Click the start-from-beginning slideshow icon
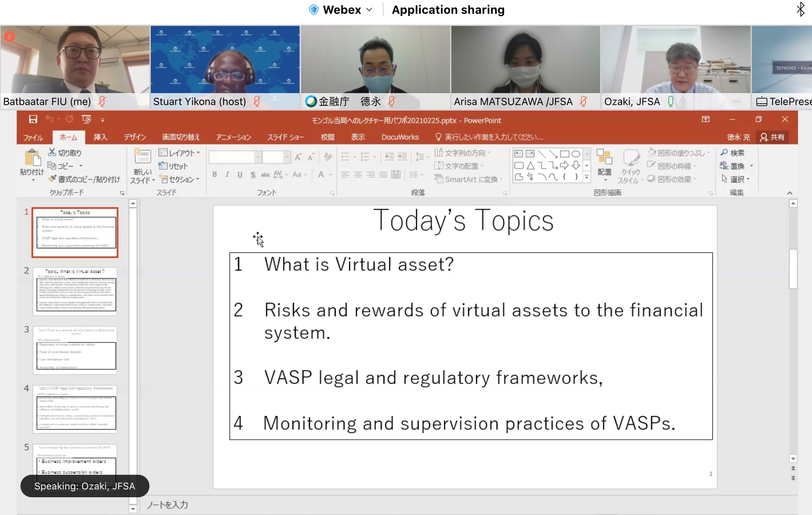Viewport: 812px width, 515px height. (x=86, y=119)
